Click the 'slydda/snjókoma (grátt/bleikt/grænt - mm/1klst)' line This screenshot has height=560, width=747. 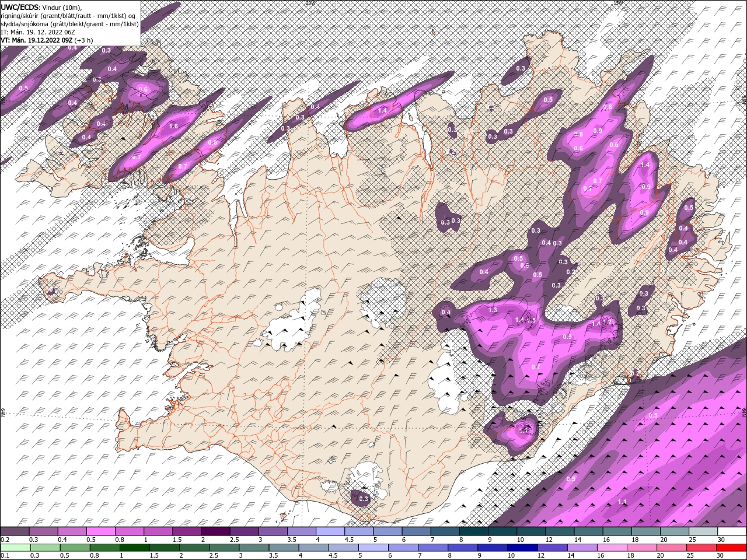[x=69, y=24]
